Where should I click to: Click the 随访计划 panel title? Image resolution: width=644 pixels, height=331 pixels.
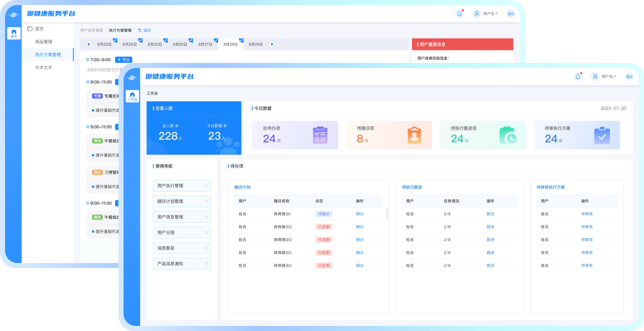[x=242, y=187]
